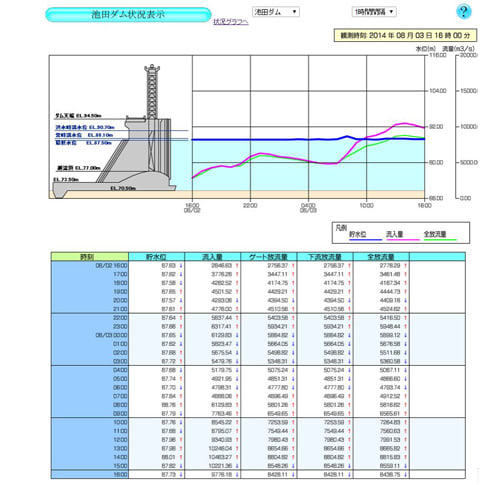Click the 凡例 legend title
480x485 pixels.
(x=341, y=228)
